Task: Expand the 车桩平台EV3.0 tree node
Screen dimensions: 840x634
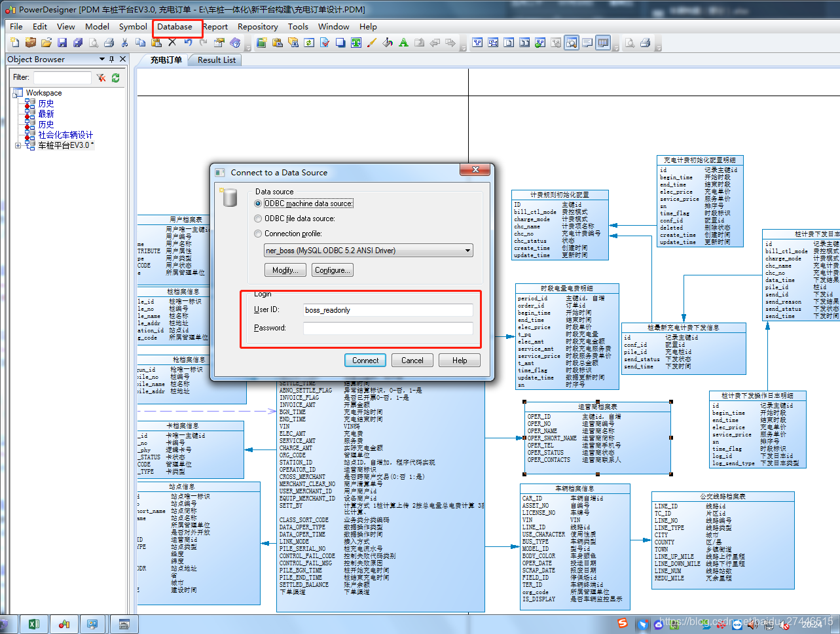Action: (x=18, y=145)
